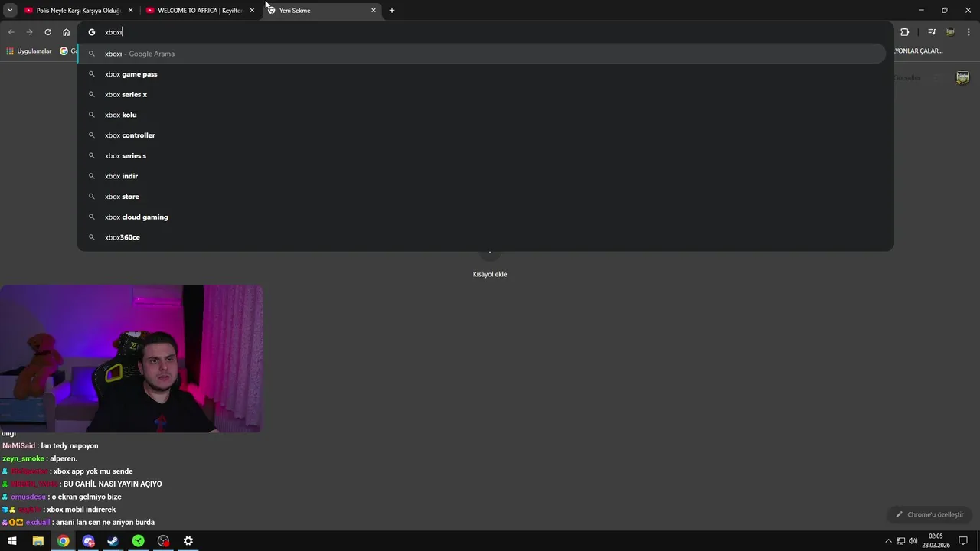Screen dimensions: 980x551
Task: Open the green Razer taskbar icon
Action: [x=138, y=541]
